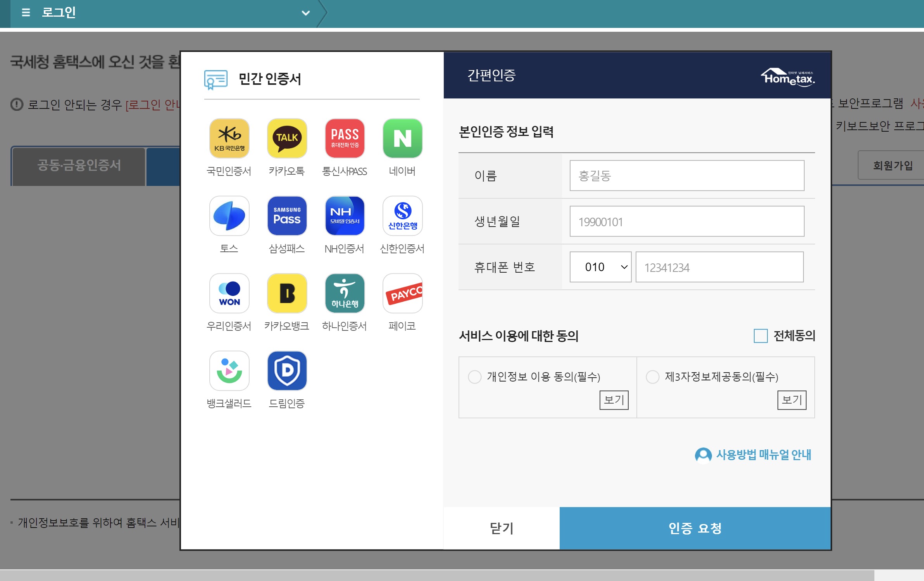Select 개인정보 이용 동의(필수) radio button
Viewport: 924px width, 581px height.
(x=474, y=376)
